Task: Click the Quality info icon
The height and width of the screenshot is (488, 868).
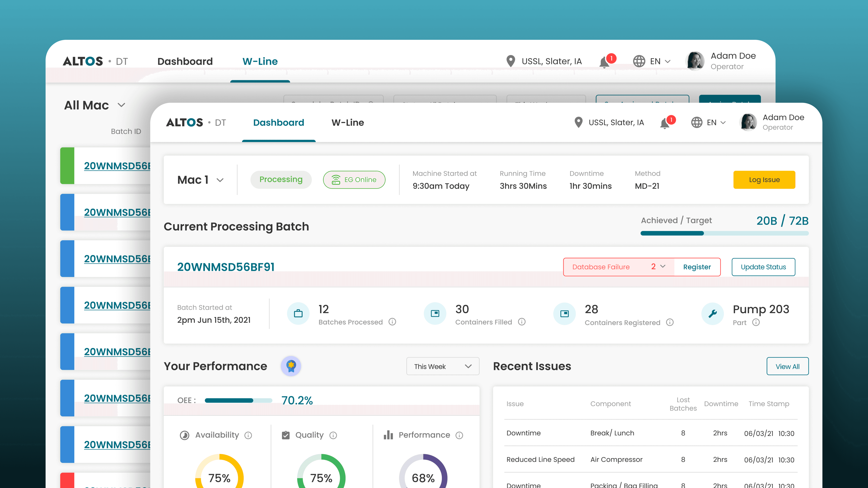Action: (333, 435)
